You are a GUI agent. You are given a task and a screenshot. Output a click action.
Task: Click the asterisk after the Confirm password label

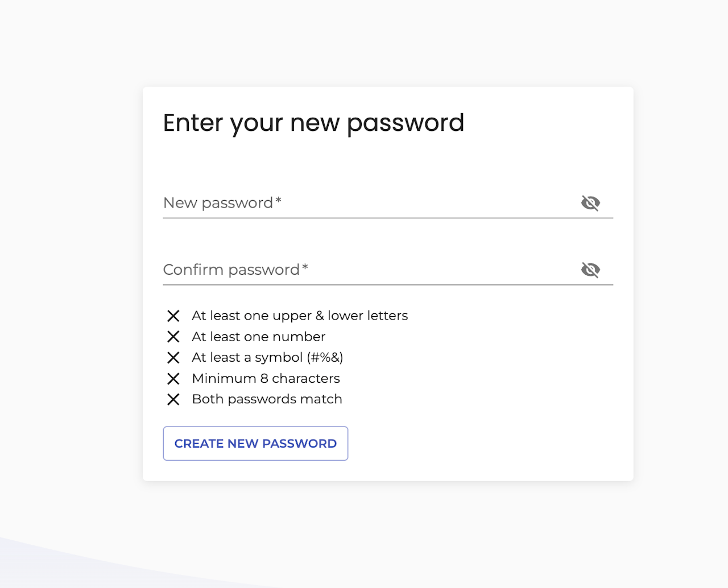pos(305,267)
